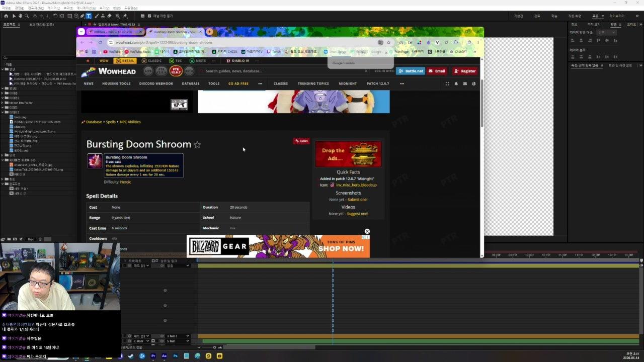Select the PTR 12.0.7 realm badge
Image resolution: width=644 pixels, height=362 pixels.
[176, 71]
